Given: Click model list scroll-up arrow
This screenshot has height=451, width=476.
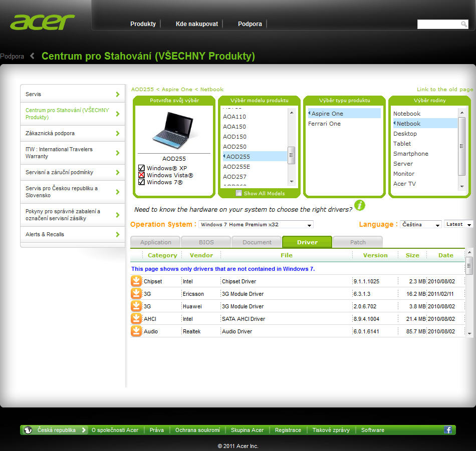Looking at the screenshot, I should pos(292,113).
